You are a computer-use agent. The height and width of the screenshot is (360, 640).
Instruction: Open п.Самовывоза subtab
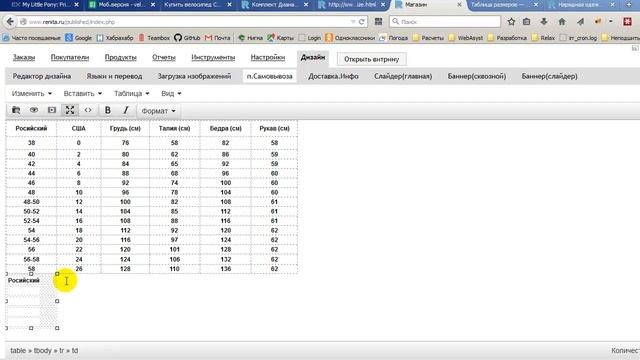pyautogui.click(x=269, y=76)
